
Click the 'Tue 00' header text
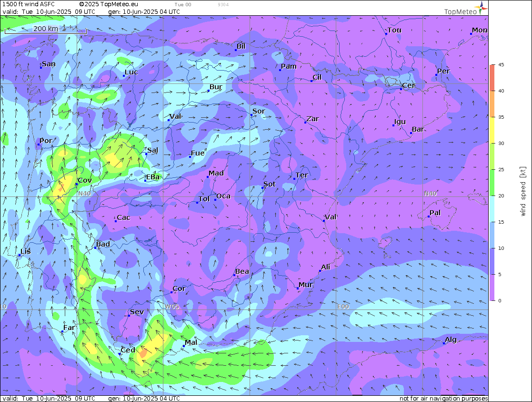click(x=183, y=5)
